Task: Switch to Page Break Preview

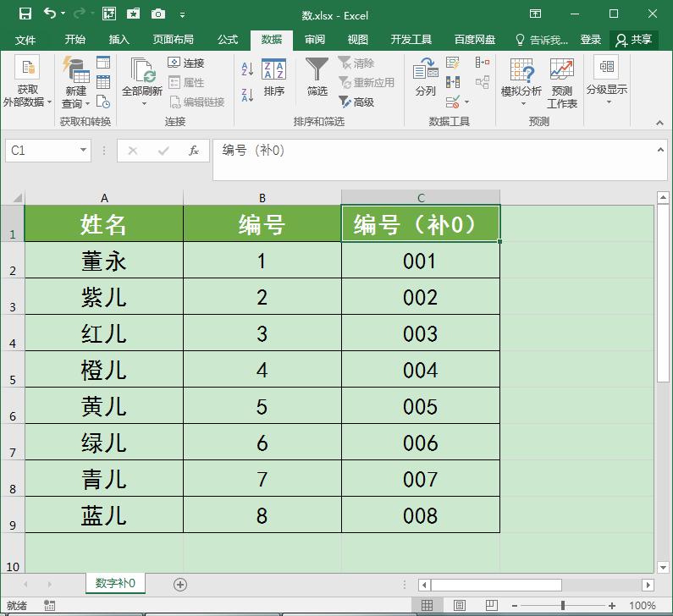Action: (492, 605)
